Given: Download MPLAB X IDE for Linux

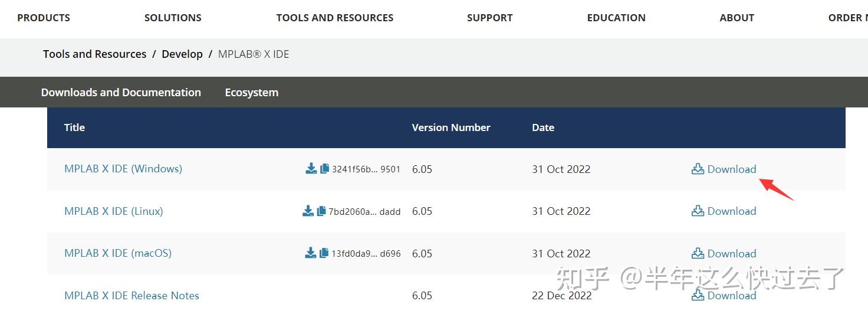Looking at the screenshot, I should [x=724, y=211].
